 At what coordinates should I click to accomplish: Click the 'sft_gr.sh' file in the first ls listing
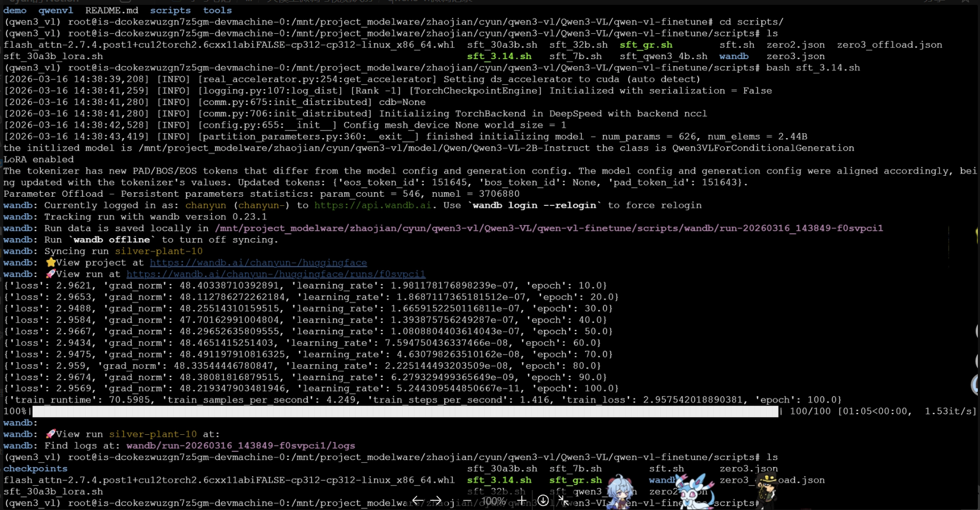click(x=646, y=45)
